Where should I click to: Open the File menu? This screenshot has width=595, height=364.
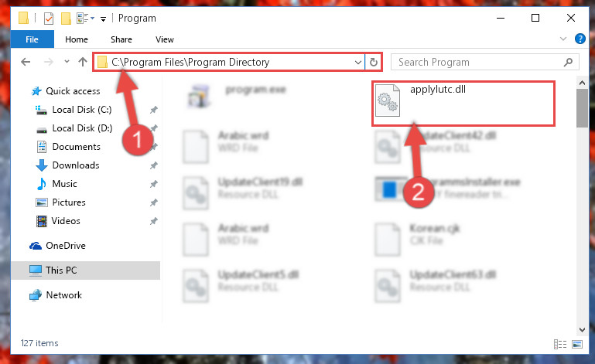(x=32, y=39)
